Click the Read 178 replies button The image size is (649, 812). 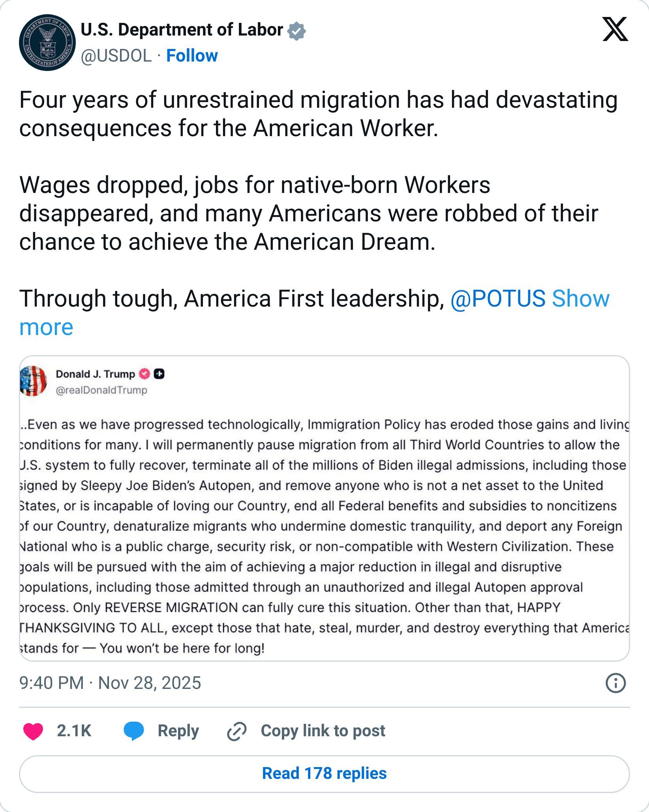click(x=324, y=773)
